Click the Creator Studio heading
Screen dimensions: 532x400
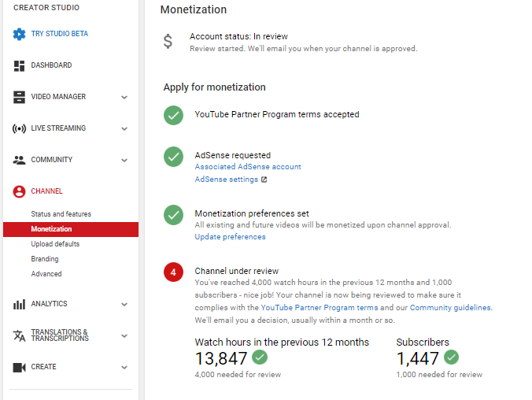tap(46, 7)
